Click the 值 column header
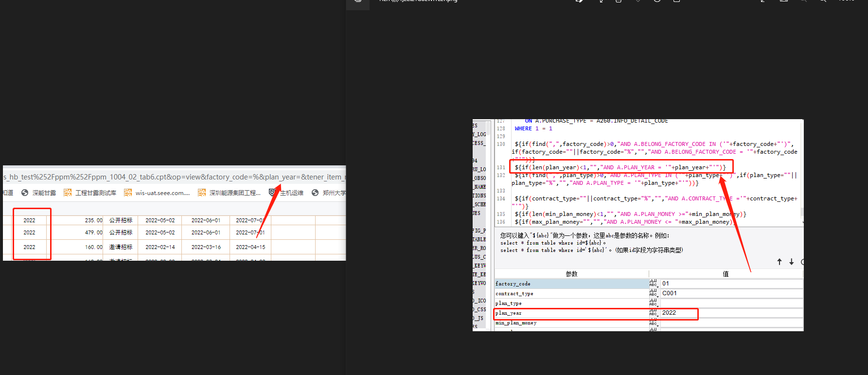The width and height of the screenshot is (868, 375). click(x=726, y=274)
